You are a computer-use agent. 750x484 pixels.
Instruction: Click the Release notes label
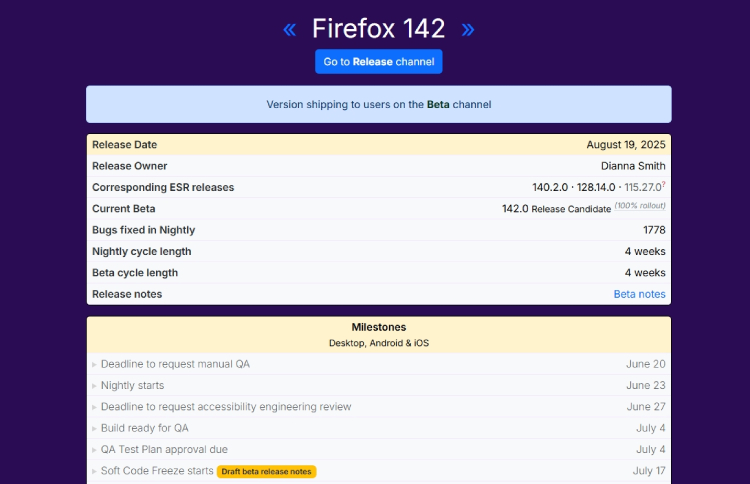[127, 294]
